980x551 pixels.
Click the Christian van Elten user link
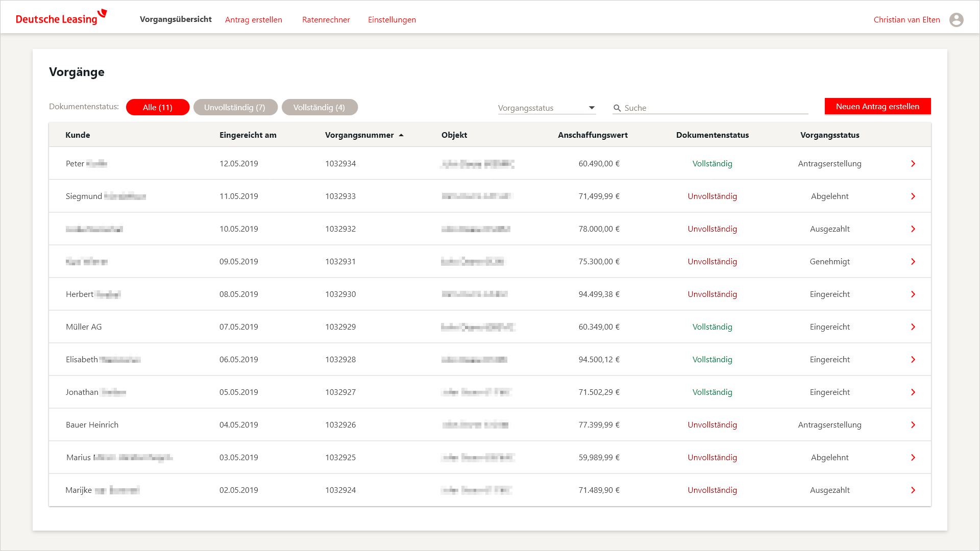click(906, 20)
